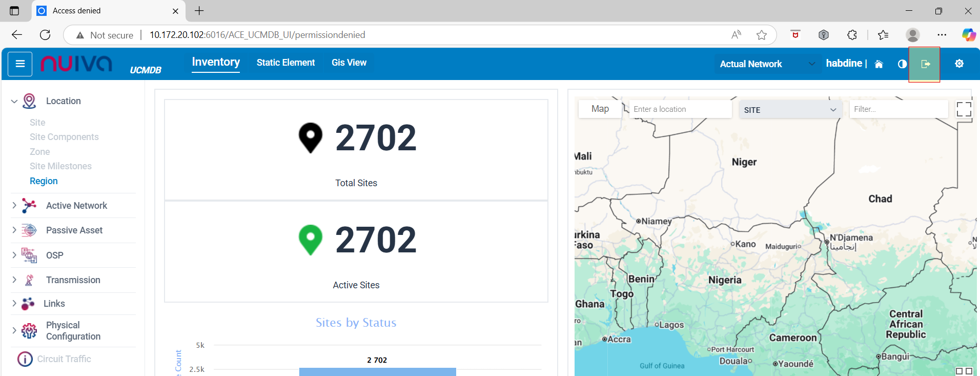Click the map fullscreen icon

[964, 109]
